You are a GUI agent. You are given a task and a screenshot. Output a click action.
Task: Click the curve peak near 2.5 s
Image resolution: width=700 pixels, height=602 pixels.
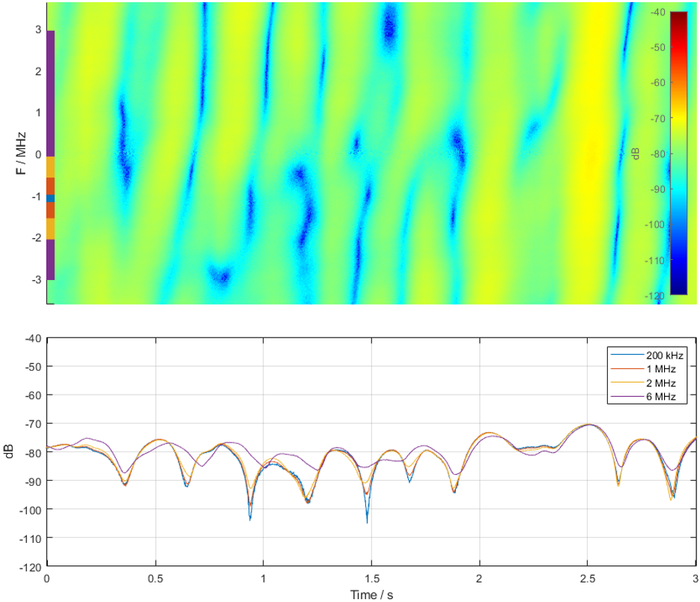point(589,425)
